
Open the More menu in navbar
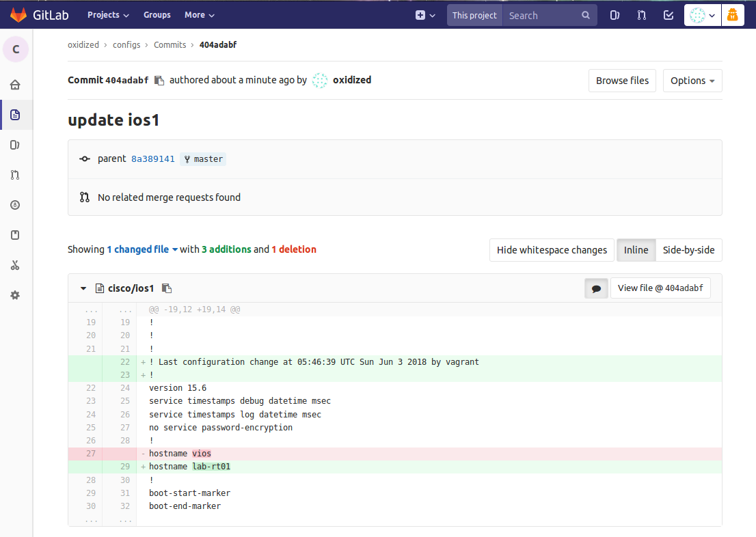coord(199,15)
